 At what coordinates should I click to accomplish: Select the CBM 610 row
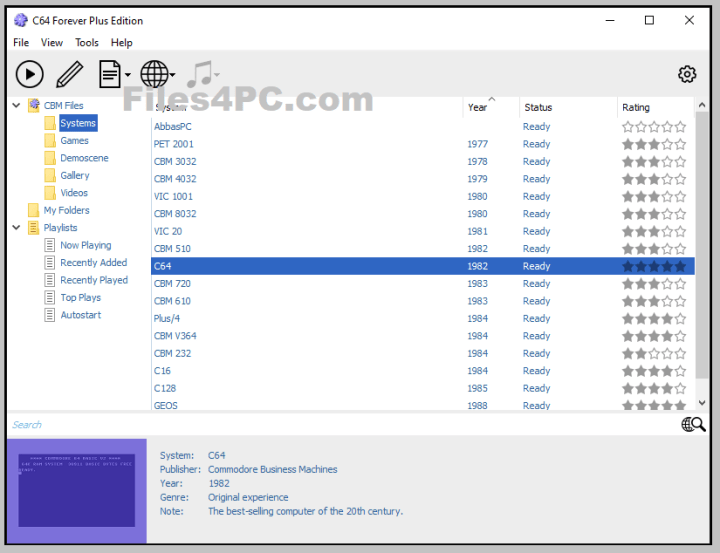click(x=422, y=301)
